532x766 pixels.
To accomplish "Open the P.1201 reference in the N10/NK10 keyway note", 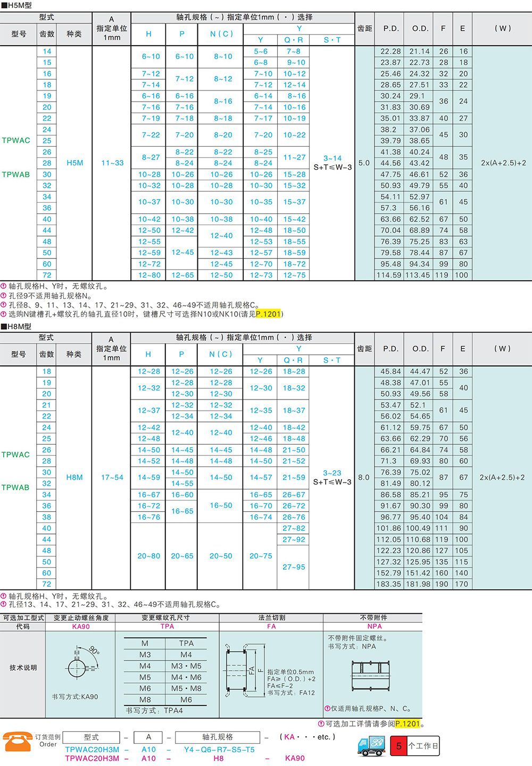I will coord(268,314).
